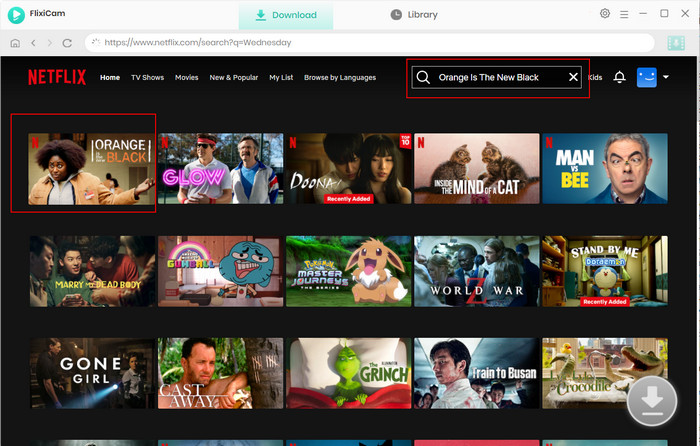
Task: Click the Netflix search input field
Action: [496, 77]
